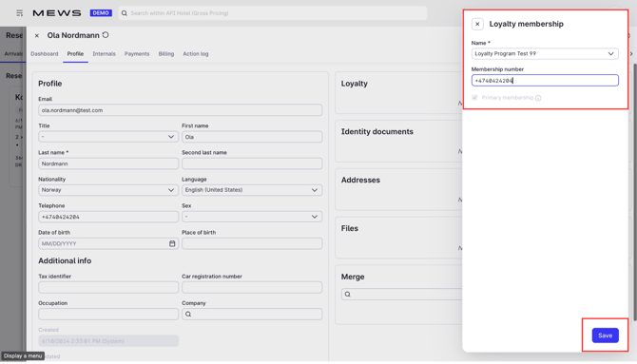Open the Language dropdown
637x364 pixels.
pyautogui.click(x=252, y=190)
